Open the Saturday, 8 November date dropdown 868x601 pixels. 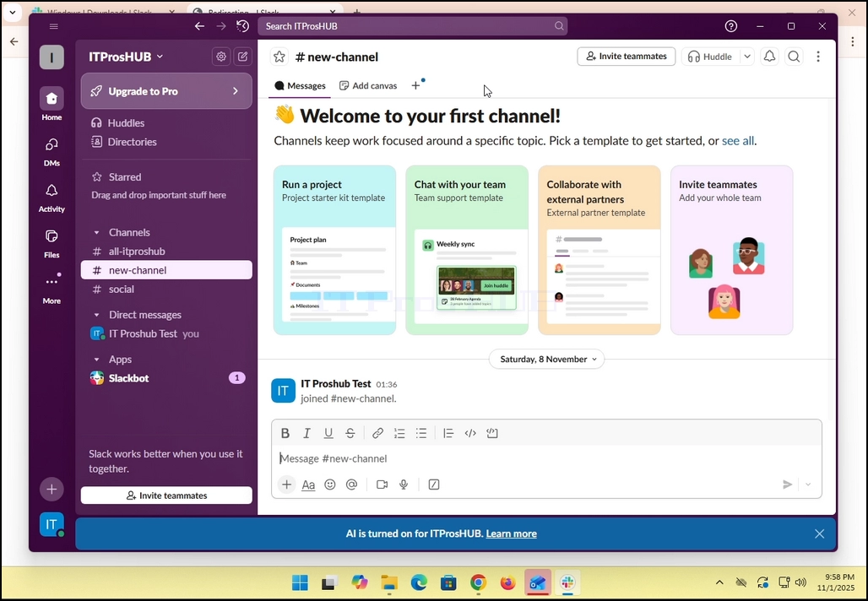(547, 359)
